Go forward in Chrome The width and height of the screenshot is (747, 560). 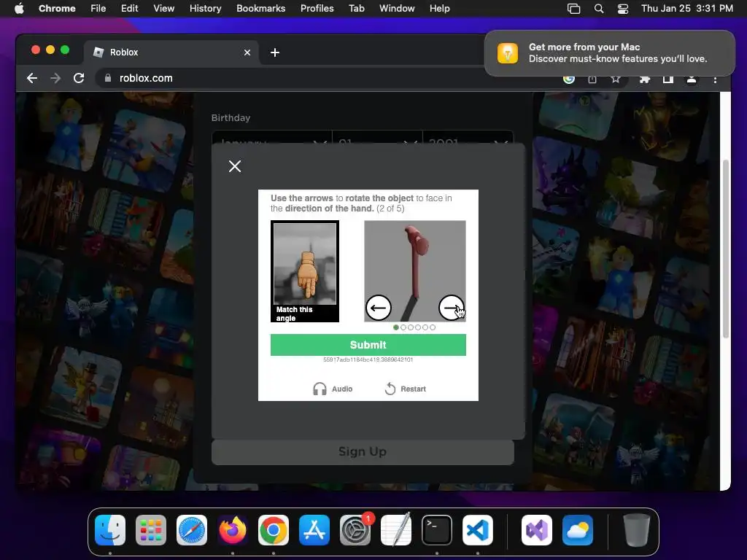(55, 78)
